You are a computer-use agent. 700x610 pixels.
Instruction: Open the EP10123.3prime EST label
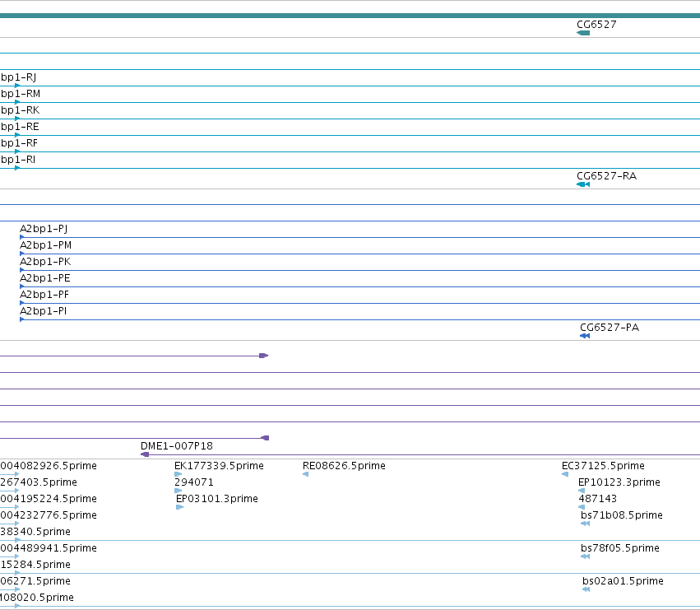619,482
